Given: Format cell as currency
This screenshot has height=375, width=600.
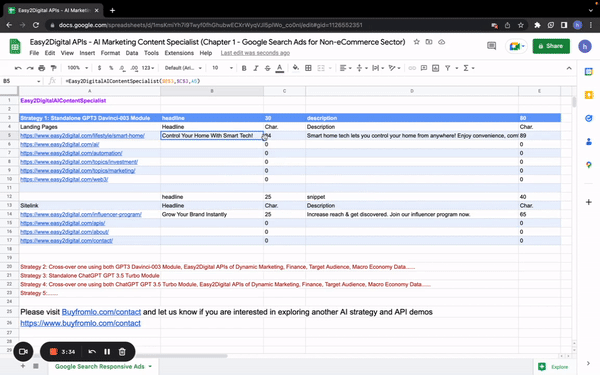Looking at the screenshot, I should tap(99, 68).
